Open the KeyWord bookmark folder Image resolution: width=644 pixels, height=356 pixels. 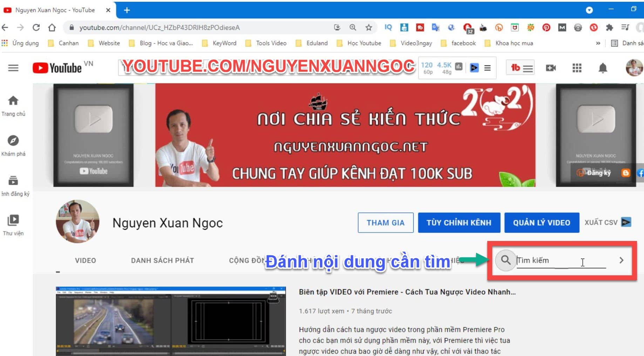(x=219, y=43)
